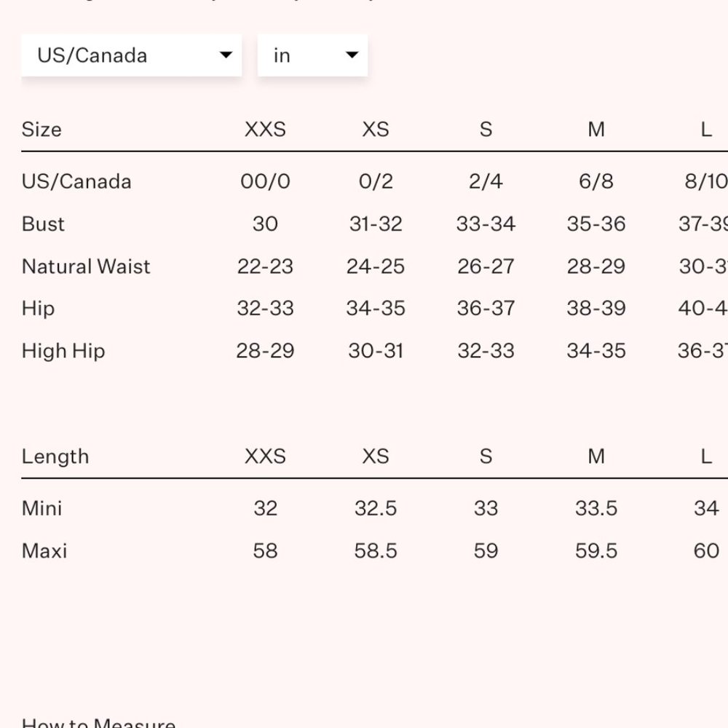Select the XXS size column header
This screenshot has width=728, height=728.
click(x=265, y=130)
